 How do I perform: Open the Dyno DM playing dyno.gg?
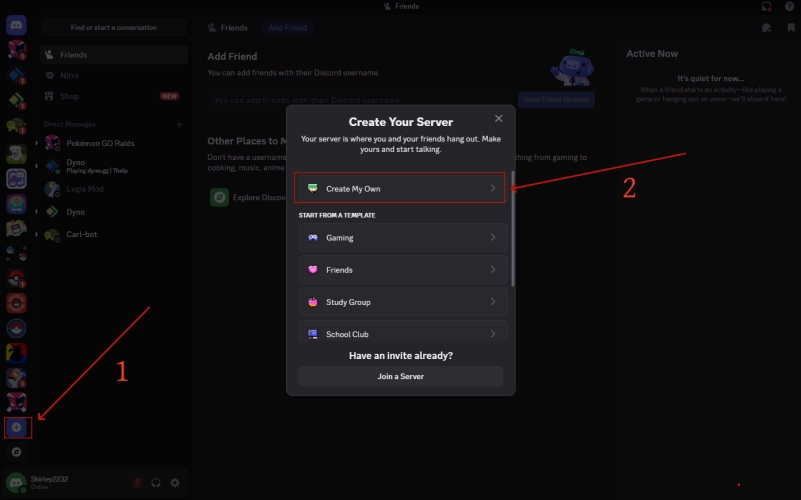[x=114, y=166]
